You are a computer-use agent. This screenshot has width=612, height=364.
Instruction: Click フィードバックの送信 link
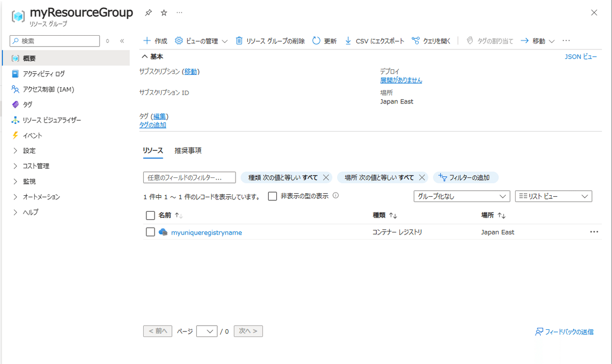point(564,331)
